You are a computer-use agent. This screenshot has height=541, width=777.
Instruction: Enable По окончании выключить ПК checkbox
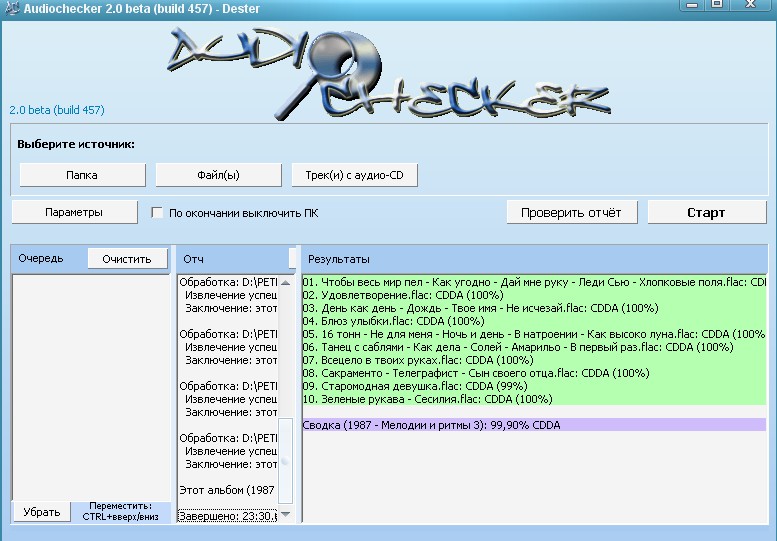pyautogui.click(x=157, y=213)
